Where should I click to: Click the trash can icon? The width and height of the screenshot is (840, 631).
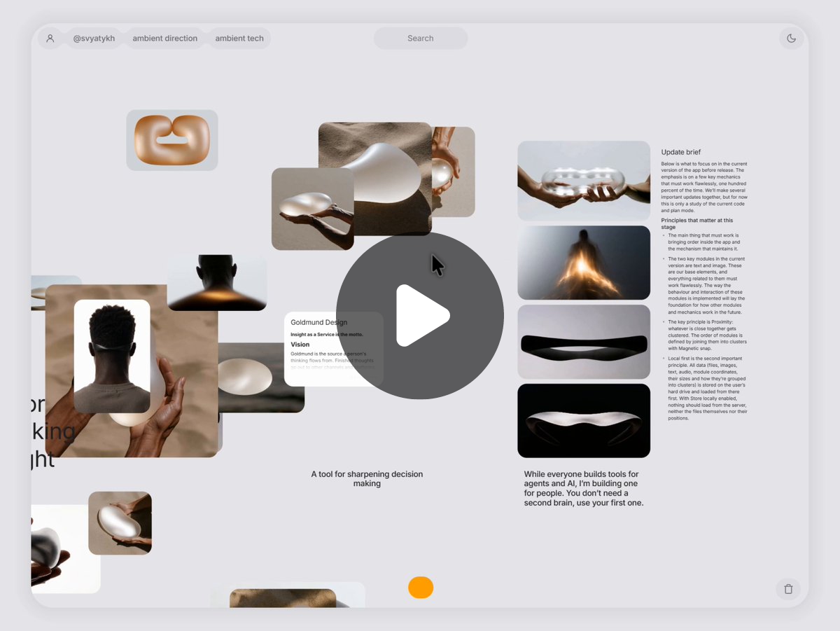point(788,589)
